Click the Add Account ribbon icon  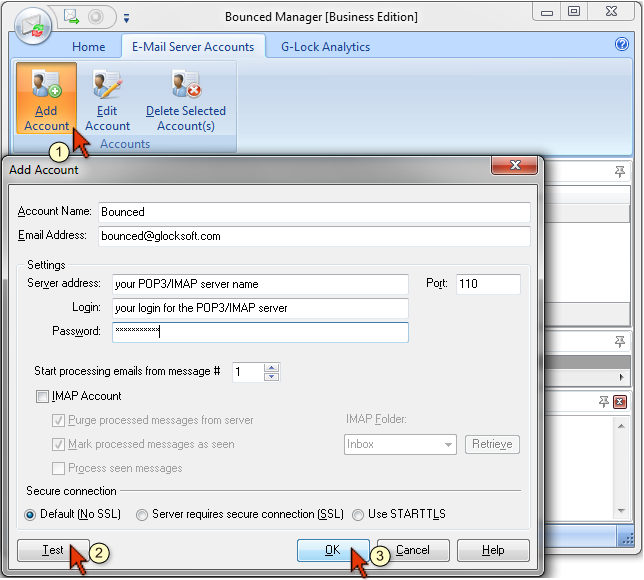click(x=46, y=98)
